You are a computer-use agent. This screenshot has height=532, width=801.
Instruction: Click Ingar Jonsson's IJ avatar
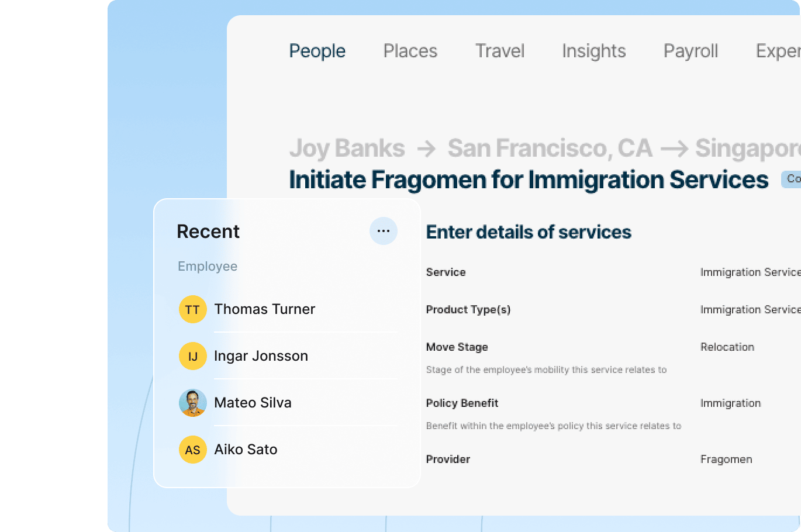192,356
